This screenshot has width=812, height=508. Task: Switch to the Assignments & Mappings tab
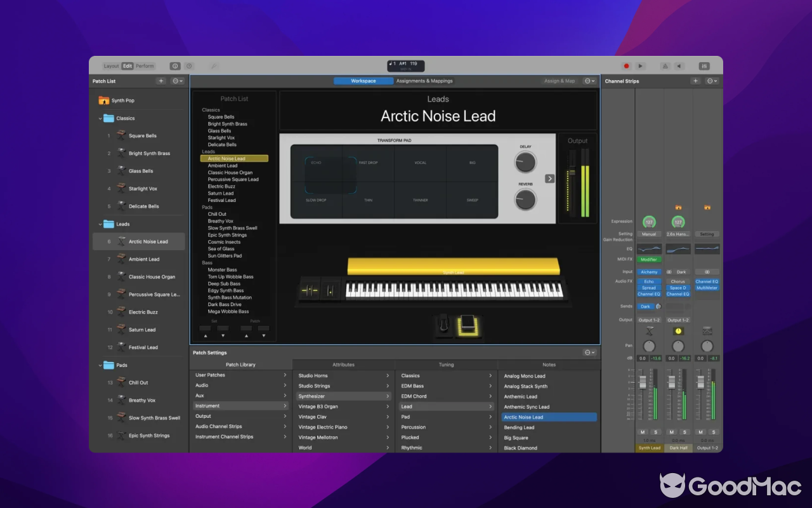pyautogui.click(x=424, y=81)
